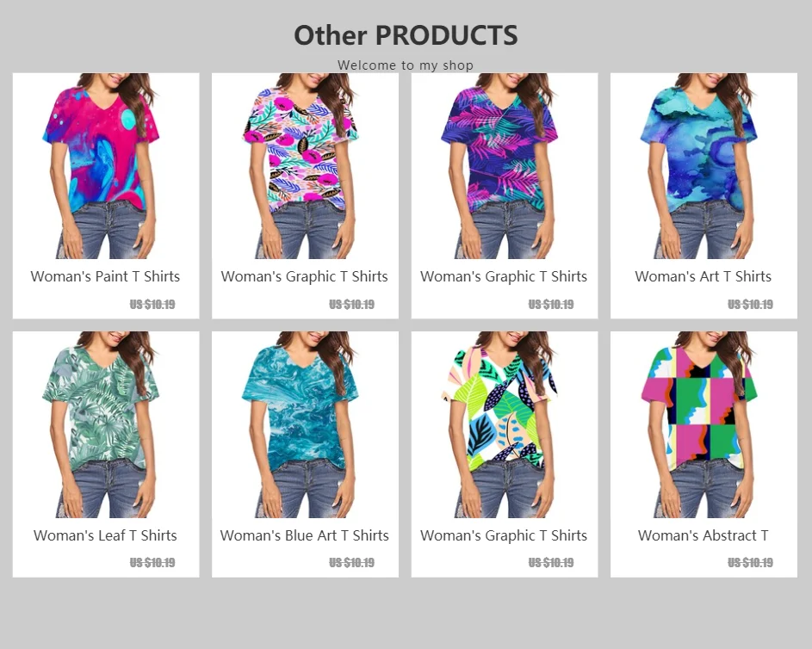
Task: Click the Woman's Art T Shirts title
Action: 704,276
